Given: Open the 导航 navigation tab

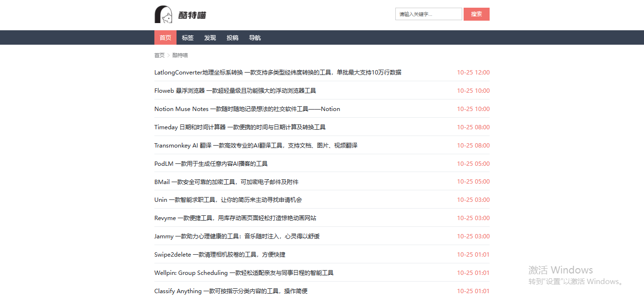Looking at the screenshot, I should coord(255,37).
